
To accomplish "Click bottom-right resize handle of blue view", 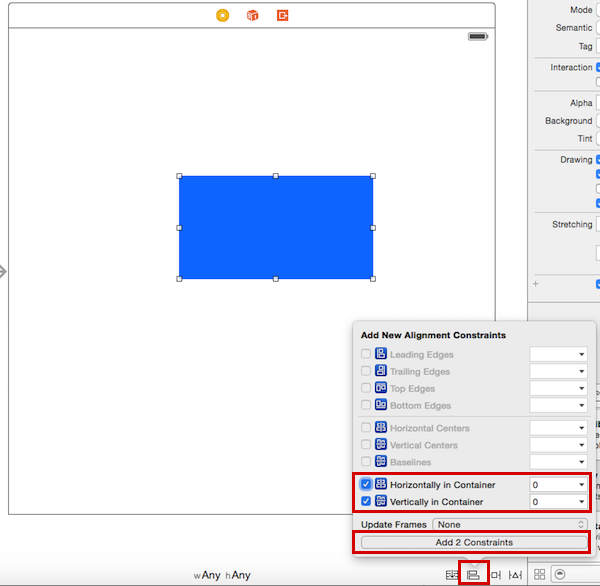I will (x=373, y=279).
